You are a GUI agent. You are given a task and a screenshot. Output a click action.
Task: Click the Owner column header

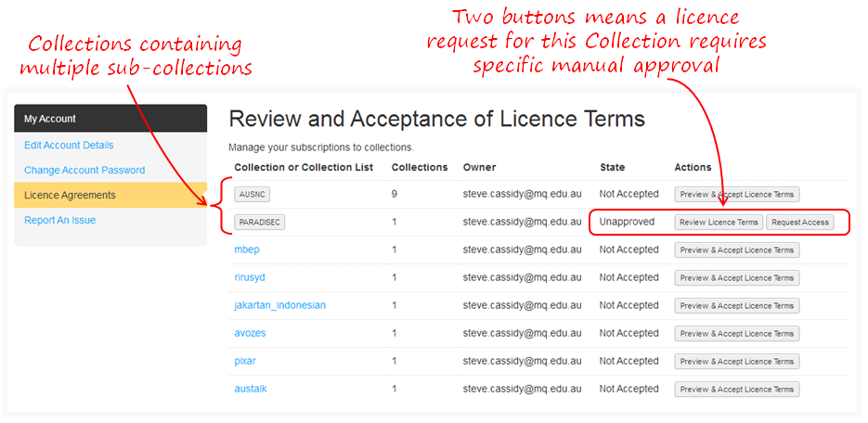point(479,167)
